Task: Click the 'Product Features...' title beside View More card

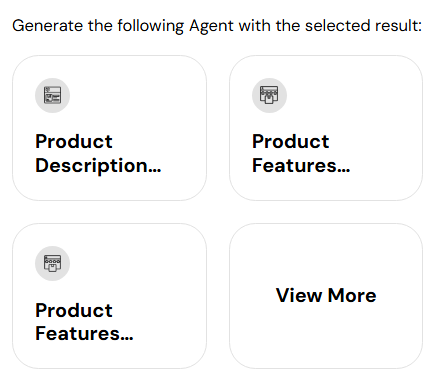Action: click(84, 322)
